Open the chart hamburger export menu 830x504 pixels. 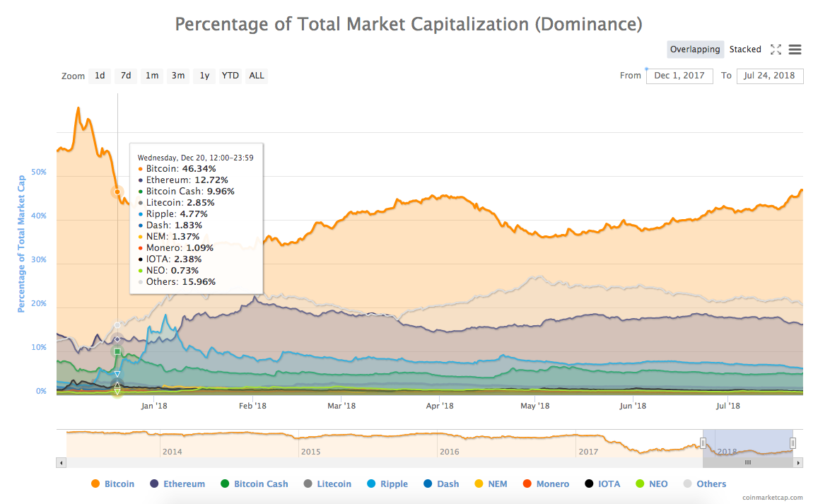click(x=795, y=49)
